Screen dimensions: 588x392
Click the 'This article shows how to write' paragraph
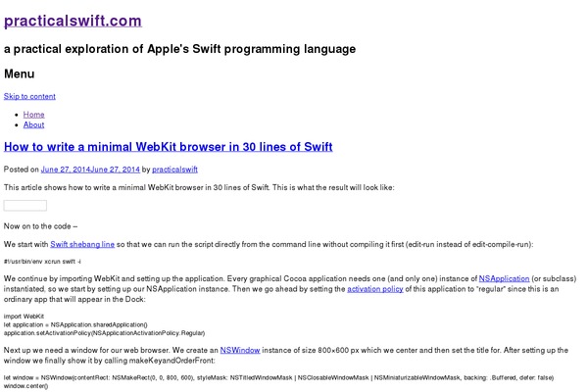point(199,187)
